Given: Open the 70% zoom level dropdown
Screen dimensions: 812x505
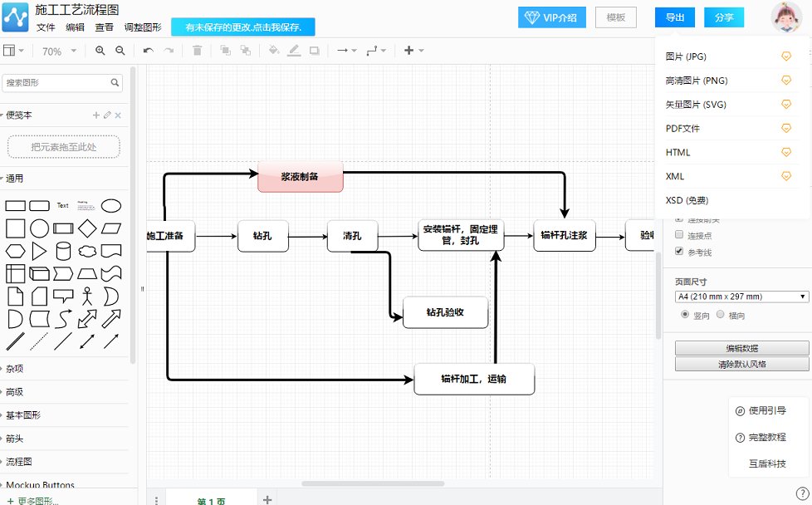Looking at the screenshot, I should tap(59, 51).
